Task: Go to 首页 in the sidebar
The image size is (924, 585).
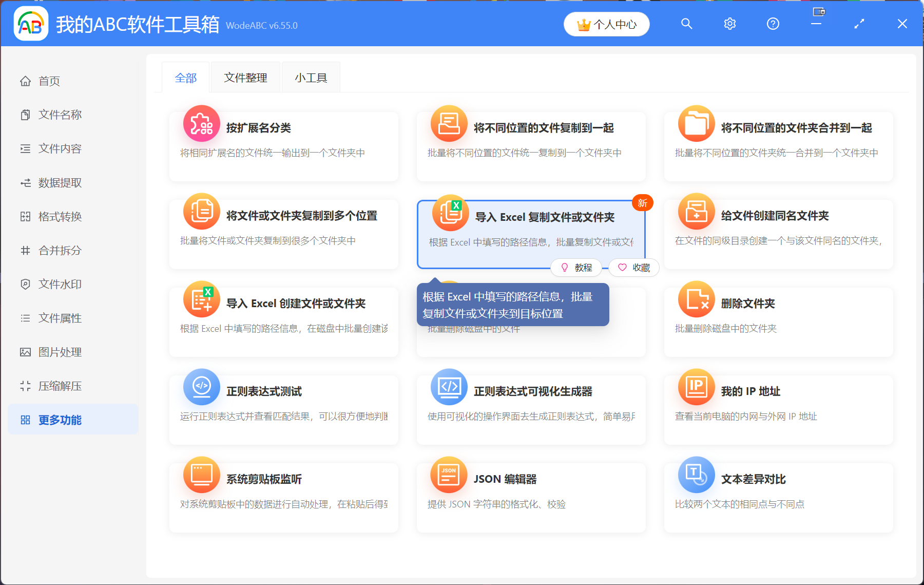Action: point(49,81)
